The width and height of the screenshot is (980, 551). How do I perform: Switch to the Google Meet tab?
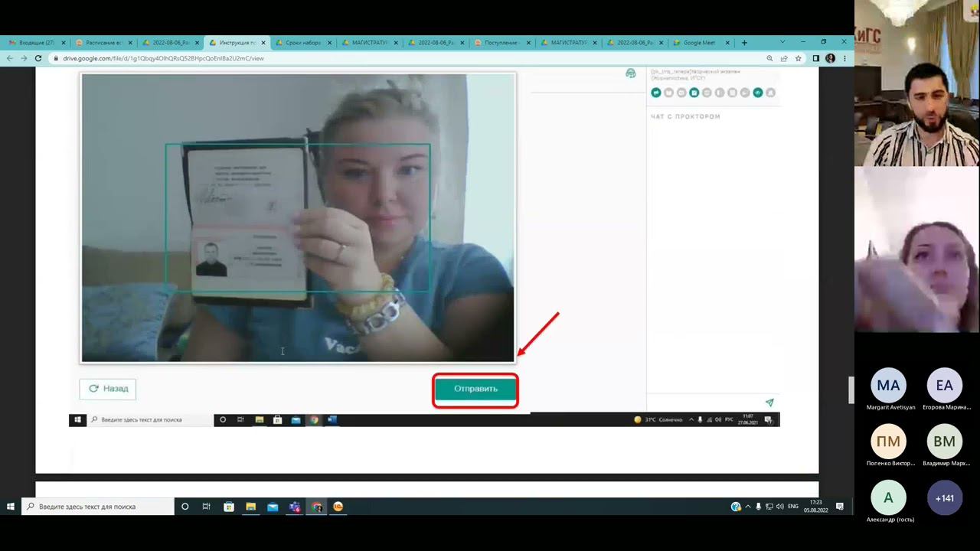tap(701, 43)
